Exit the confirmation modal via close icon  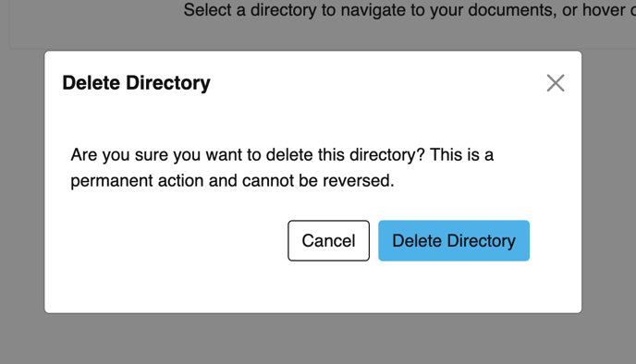pos(556,83)
